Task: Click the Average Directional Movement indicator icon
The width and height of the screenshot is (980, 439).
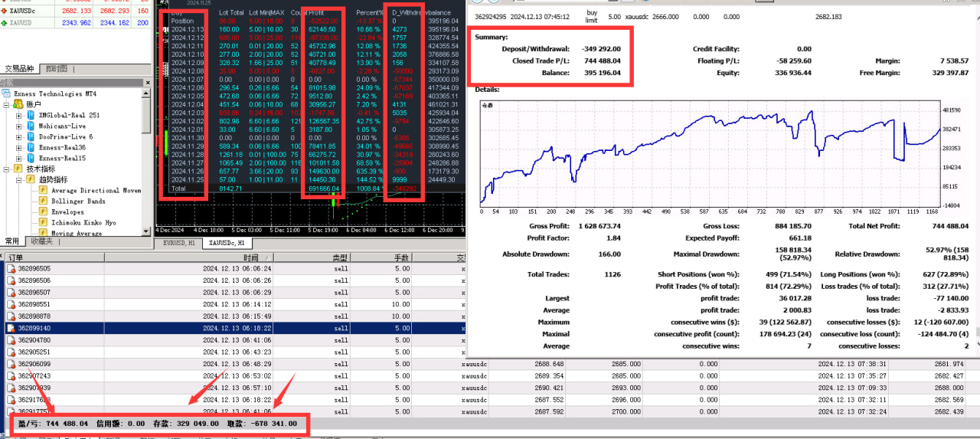Action: 44,190
